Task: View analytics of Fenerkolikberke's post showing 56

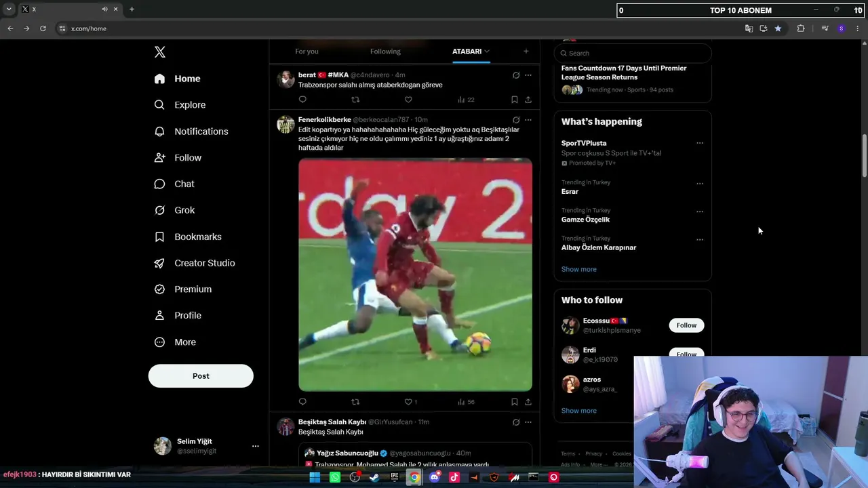Action: [466, 402]
